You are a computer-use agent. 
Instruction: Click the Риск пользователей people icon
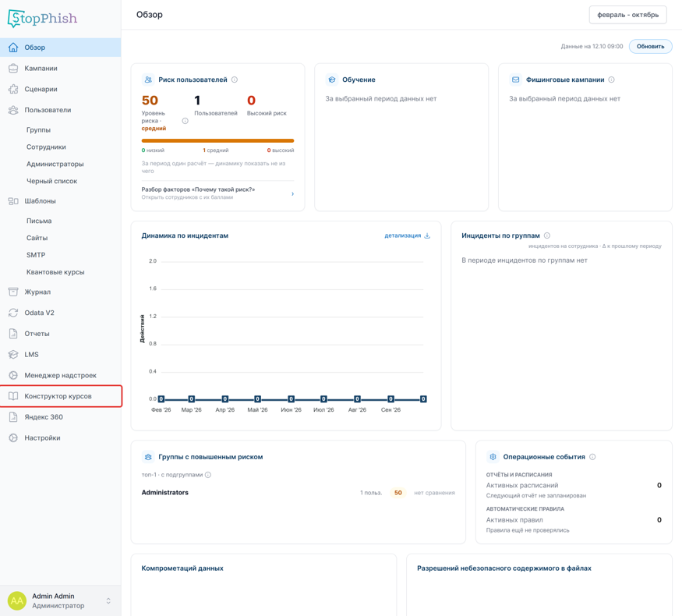(x=148, y=80)
